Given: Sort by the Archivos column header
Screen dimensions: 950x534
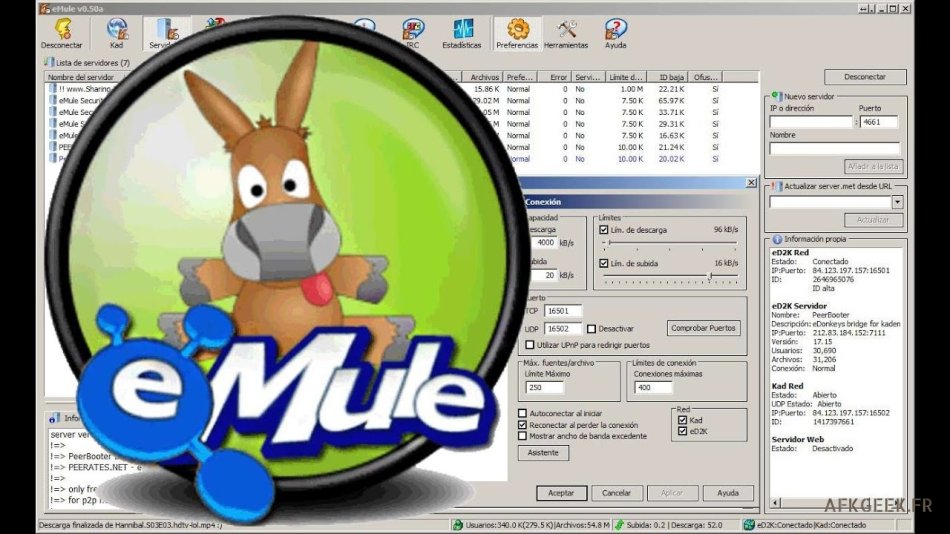Looking at the screenshot, I should [x=482, y=77].
